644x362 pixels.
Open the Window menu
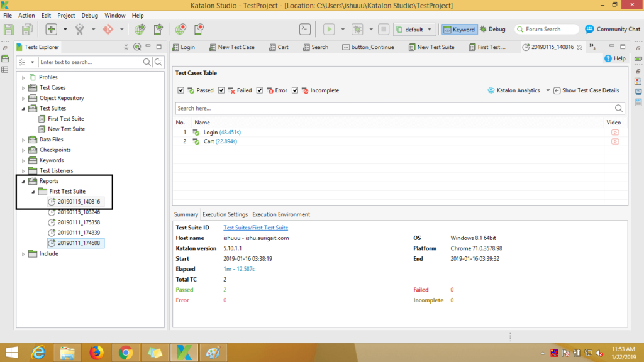114,15
